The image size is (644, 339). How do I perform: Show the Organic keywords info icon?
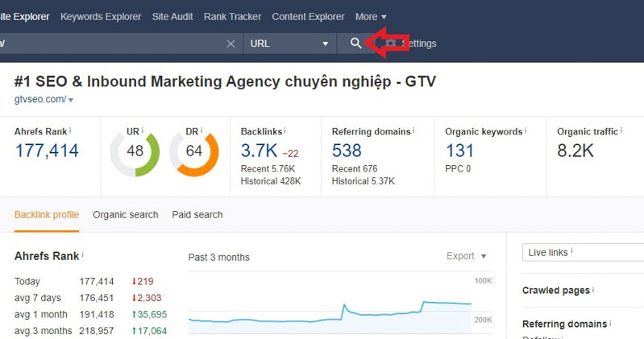526,130
